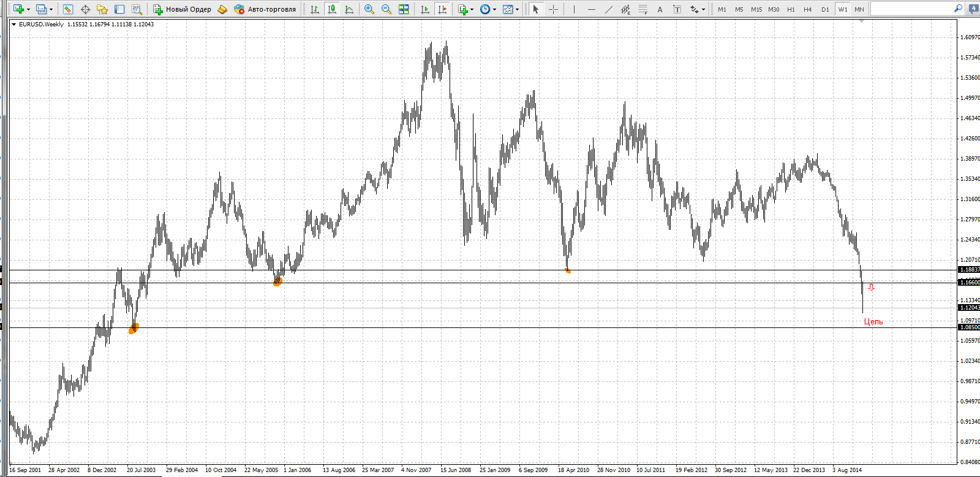
Task: Select the Trendline drawing tool
Action: 608,9
